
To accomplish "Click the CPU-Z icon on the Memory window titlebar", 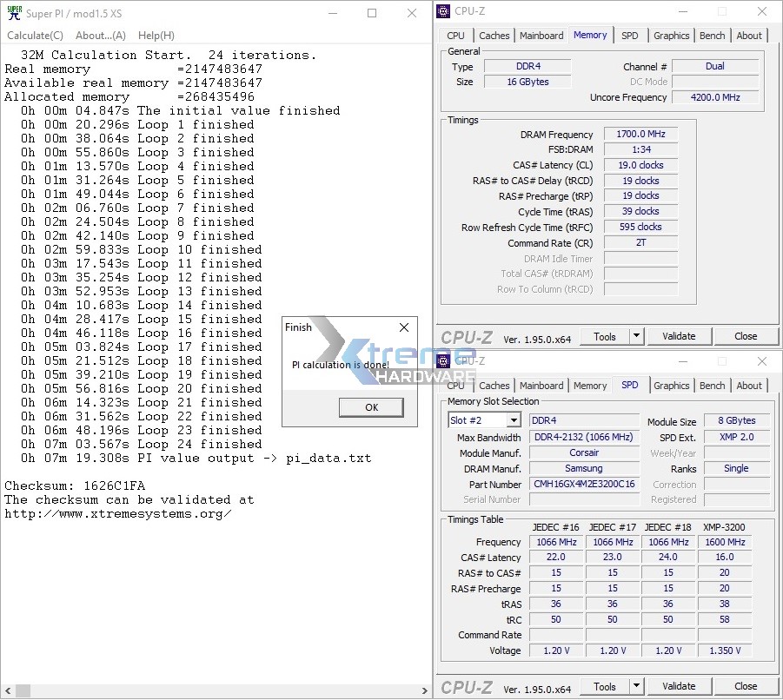I will (444, 10).
